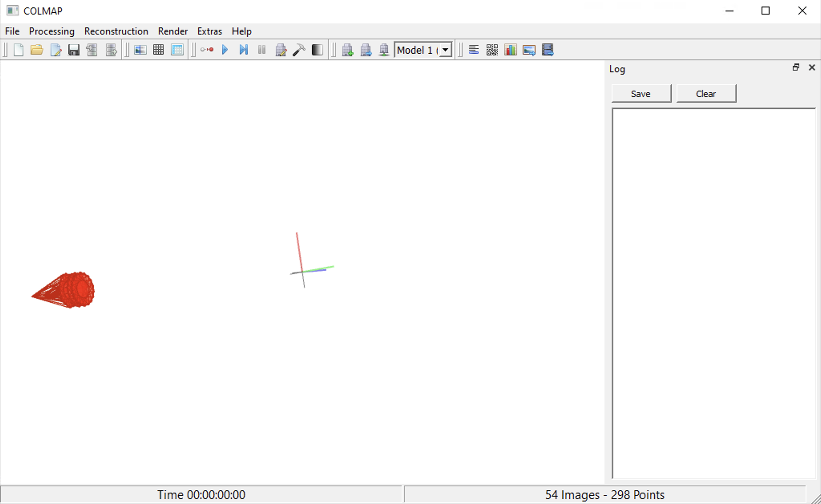The image size is (821, 504).
Task: Step the reconstruction one image forward
Action: [x=243, y=50]
